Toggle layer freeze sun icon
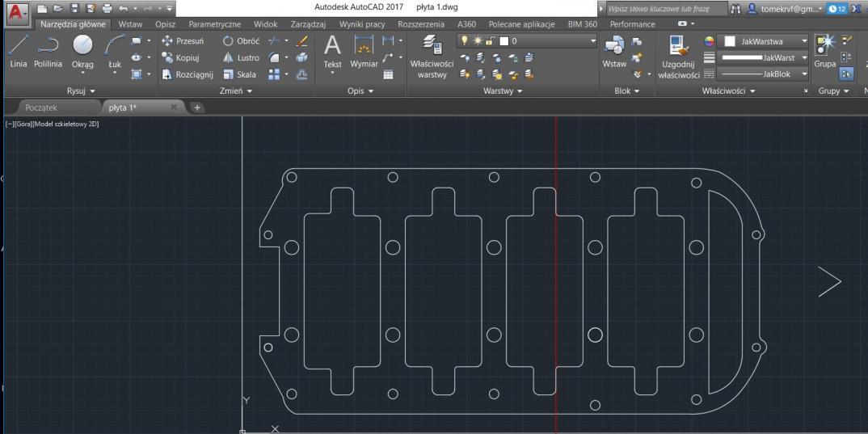This screenshot has height=434, width=868. [x=477, y=42]
